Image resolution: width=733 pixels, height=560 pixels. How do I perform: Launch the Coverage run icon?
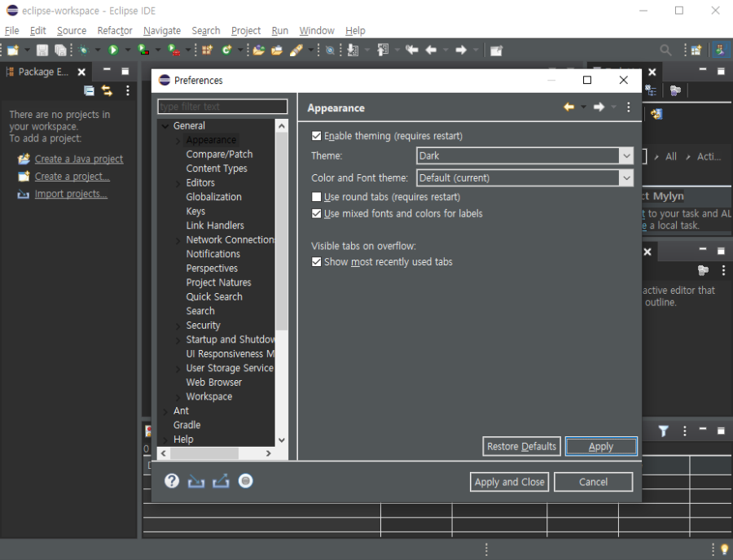tap(143, 50)
